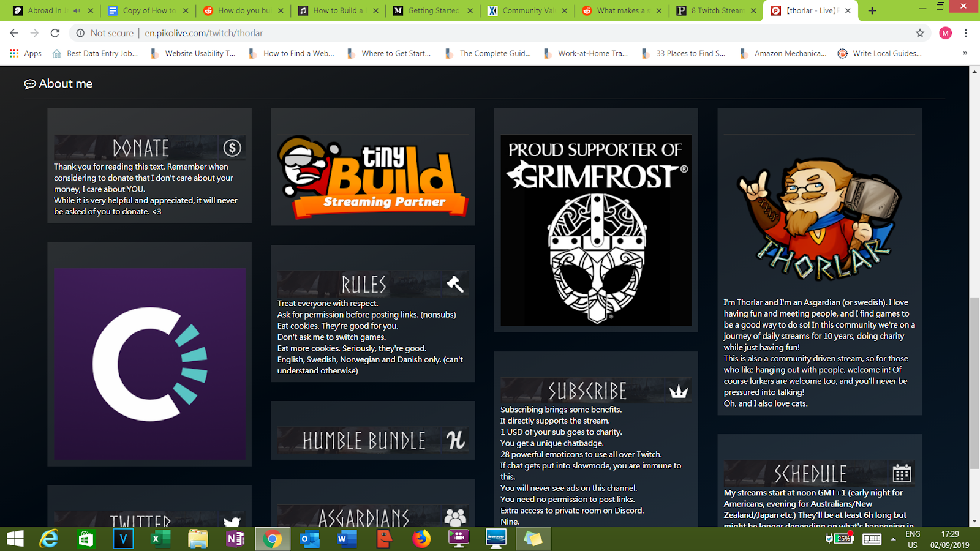Launch Internet Explorer from taskbar
The height and width of the screenshot is (551, 980).
pyautogui.click(x=49, y=539)
